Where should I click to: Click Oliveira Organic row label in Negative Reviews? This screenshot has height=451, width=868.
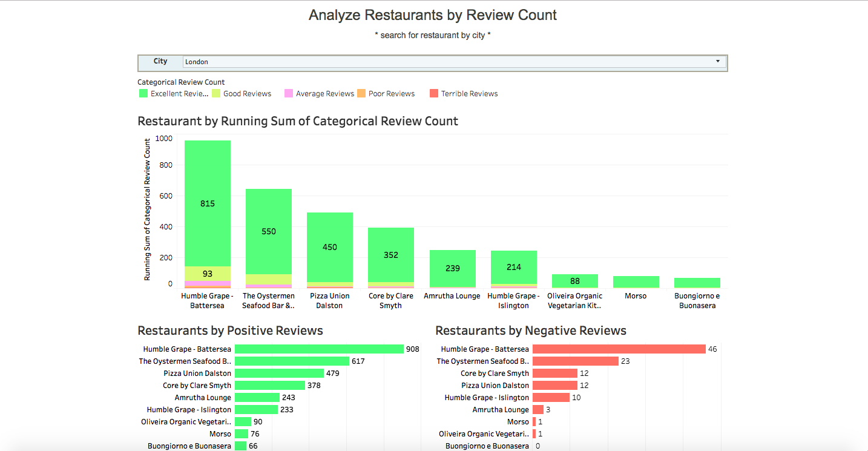(x=484, y=434)
